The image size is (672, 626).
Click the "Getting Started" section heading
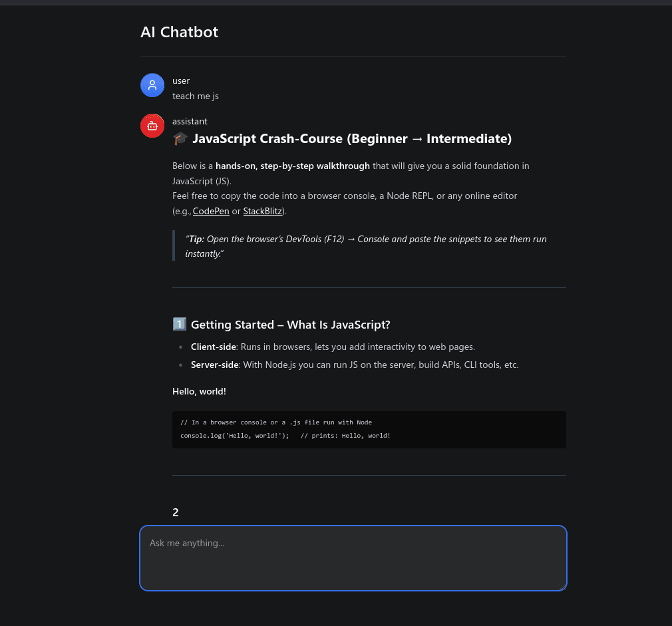coord(291,325)
